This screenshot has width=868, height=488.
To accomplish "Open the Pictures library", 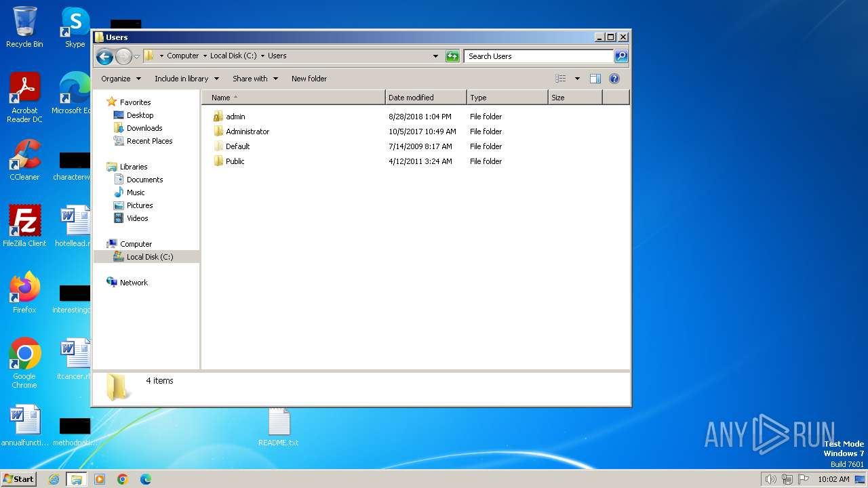I will [x=140, y=205].
